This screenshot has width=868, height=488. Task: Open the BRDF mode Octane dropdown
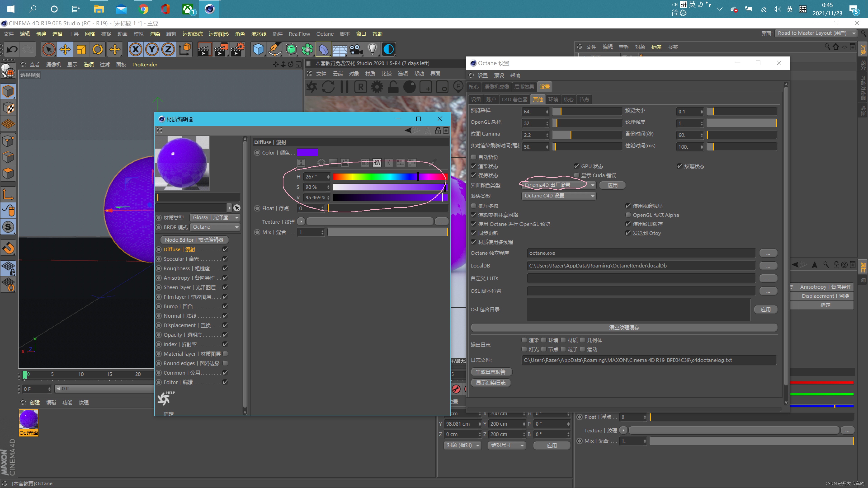[x=215, y=227]
